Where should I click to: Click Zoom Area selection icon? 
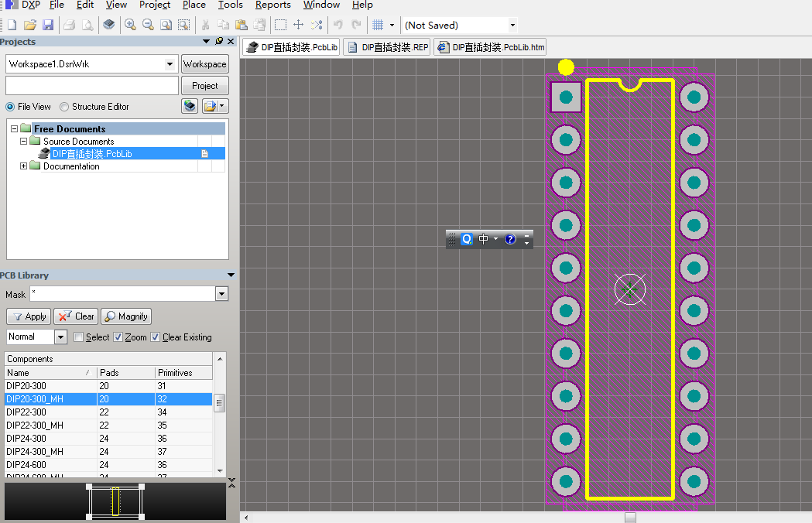click(183, 25)
